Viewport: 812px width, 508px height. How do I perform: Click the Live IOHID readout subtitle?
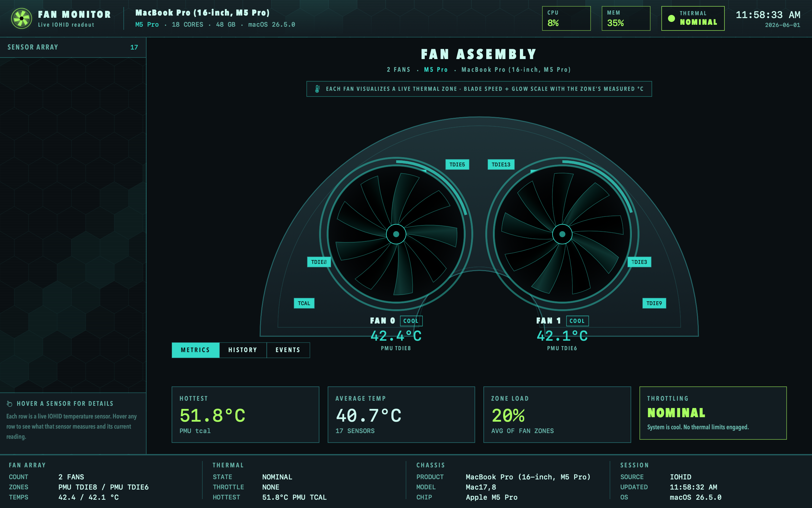(x=66, y=25)
